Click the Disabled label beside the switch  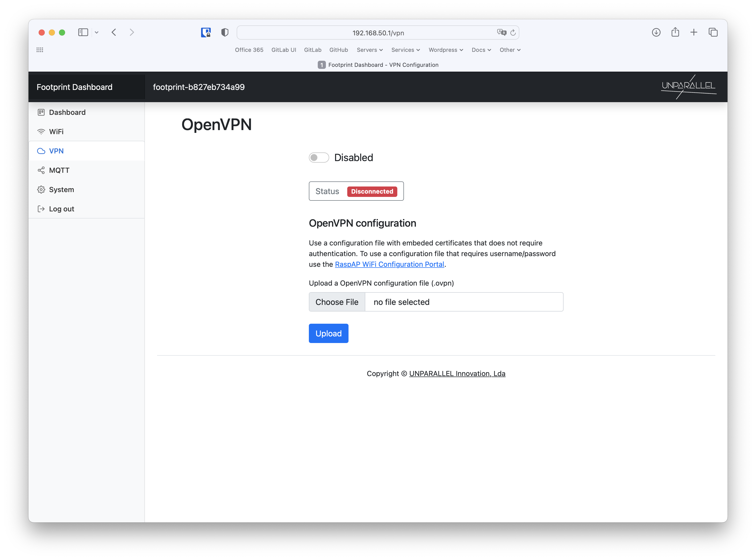pos(353,158)
